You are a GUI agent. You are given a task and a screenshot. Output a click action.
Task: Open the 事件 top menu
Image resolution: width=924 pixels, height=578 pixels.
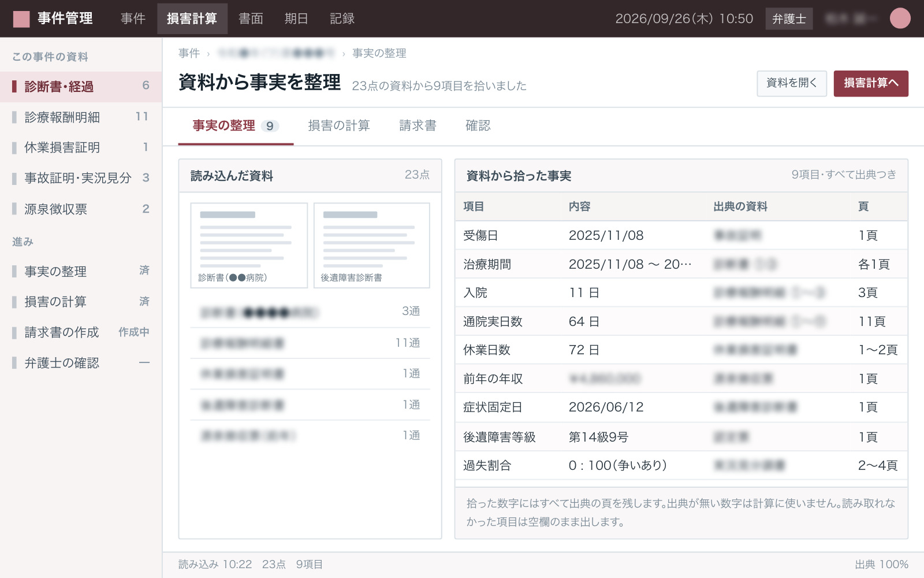point(133,18)
